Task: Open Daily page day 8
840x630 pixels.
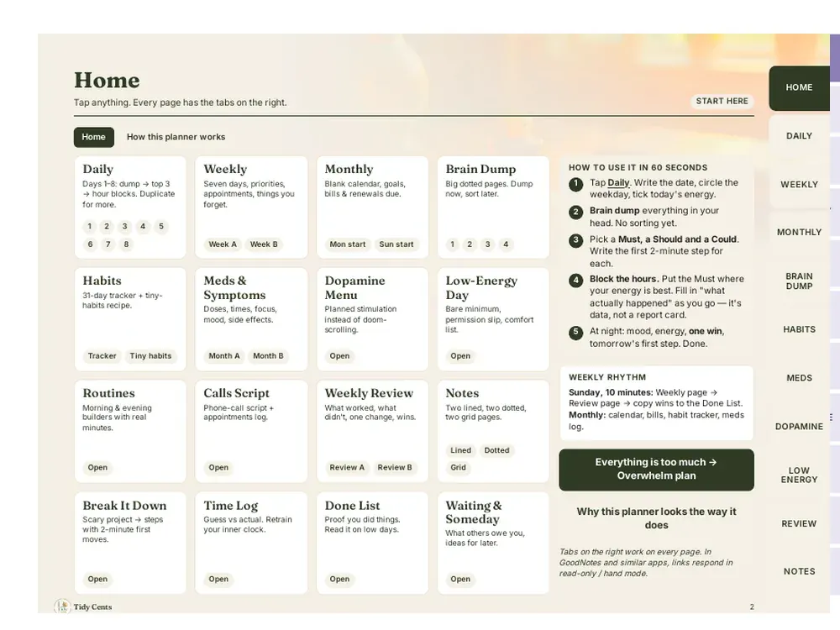Action: point(126,244)
